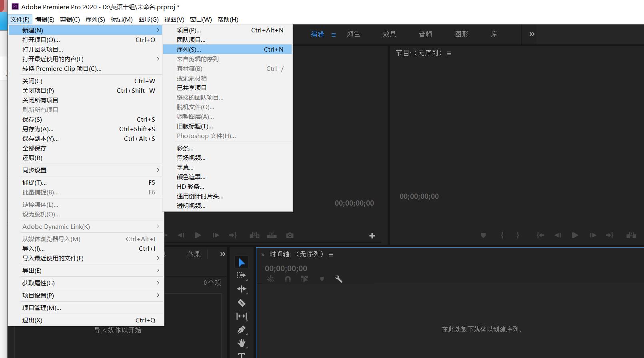Open 窗口(W) menu in menu bar
This screenshot has width=644, height=358.
point(201,19)
